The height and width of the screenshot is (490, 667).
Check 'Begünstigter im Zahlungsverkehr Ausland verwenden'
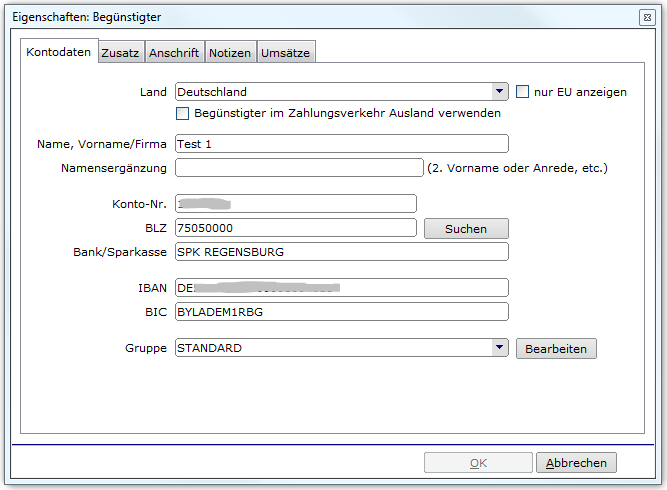coord(182,114)
